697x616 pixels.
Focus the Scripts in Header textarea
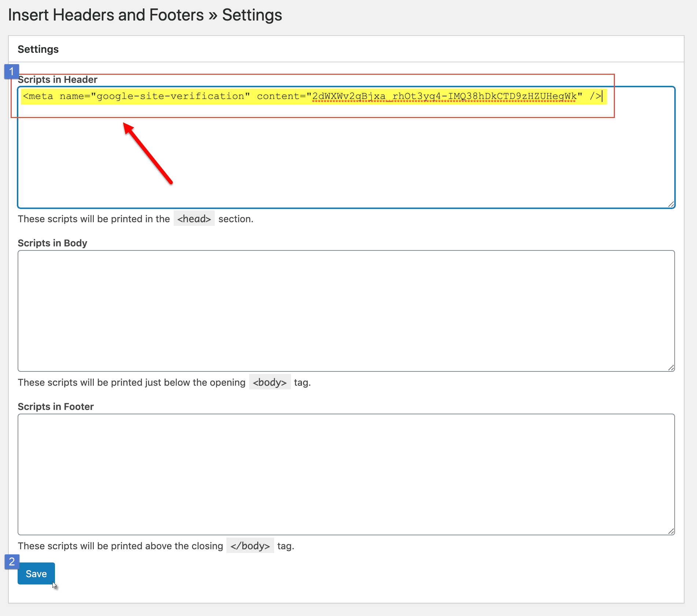tap(346, 147)
